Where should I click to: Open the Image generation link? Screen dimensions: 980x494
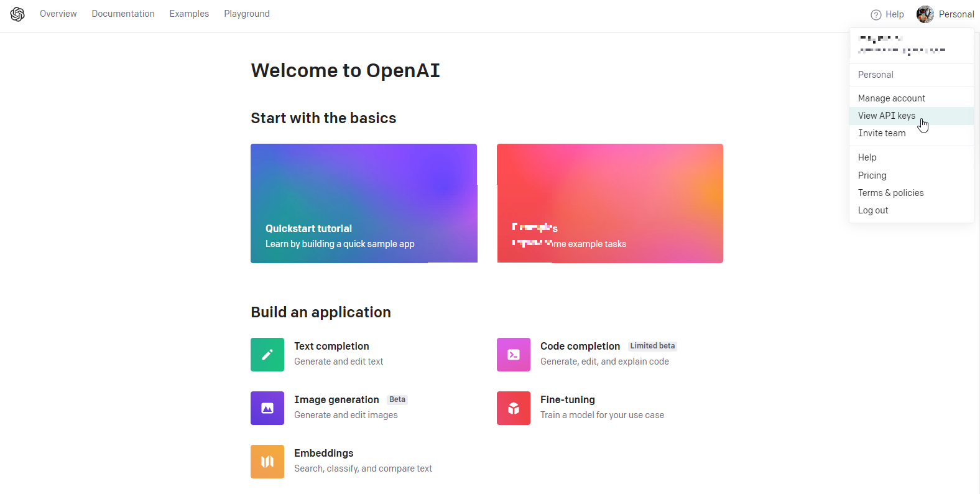tap(336, 399)
